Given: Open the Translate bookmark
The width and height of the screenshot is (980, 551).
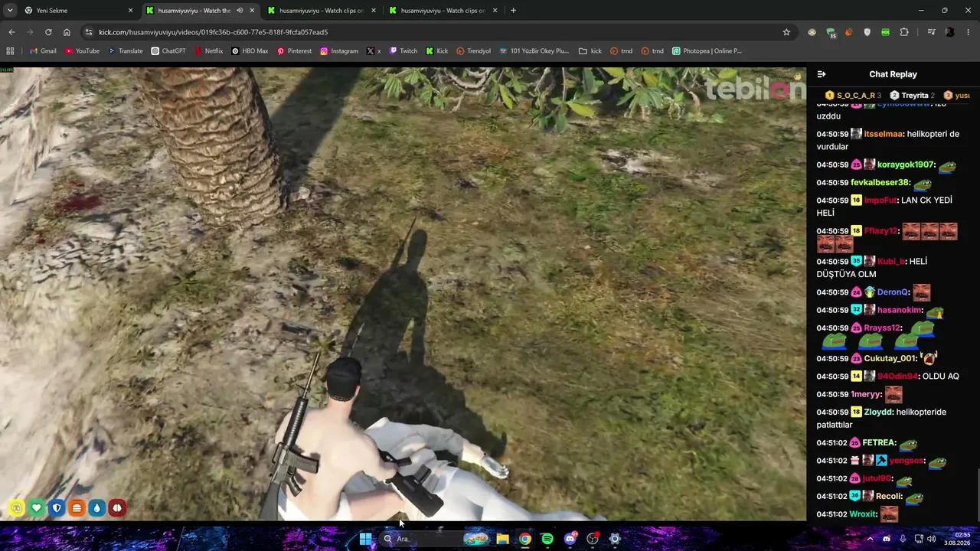Looking at the screenshot, I should click(126, 51).
